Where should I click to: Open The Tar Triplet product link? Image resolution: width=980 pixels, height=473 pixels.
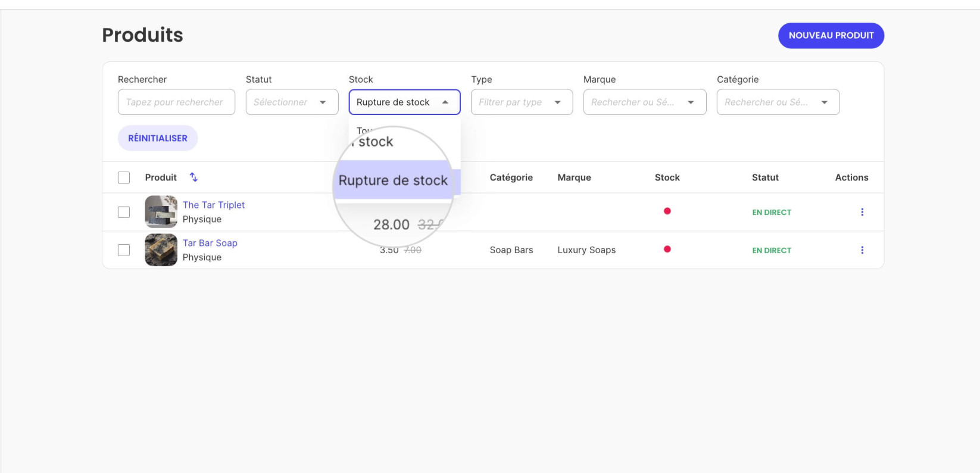[214, 205]
